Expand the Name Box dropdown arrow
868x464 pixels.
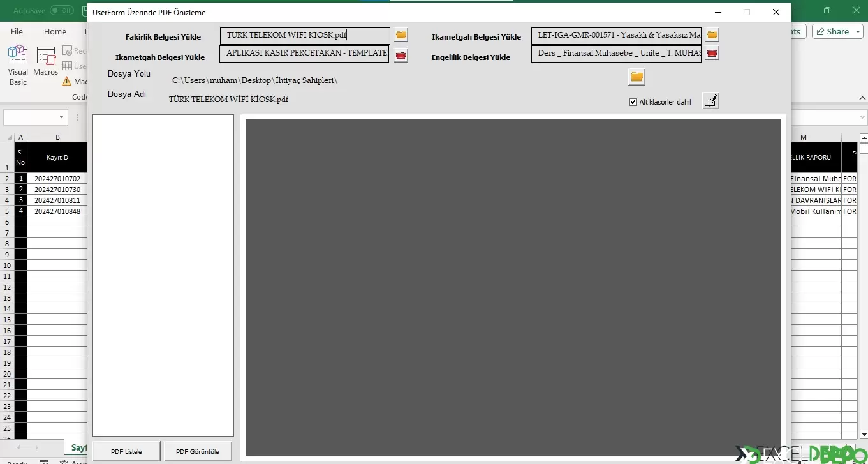(x=62, y=117)
